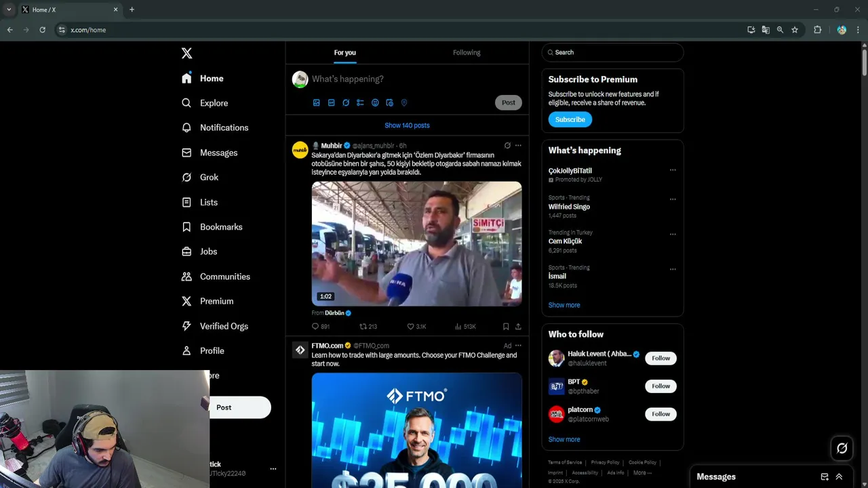This screenshot has width=868, height=488.
Task: Open İsmail trend options
Action: pos(673,269)
